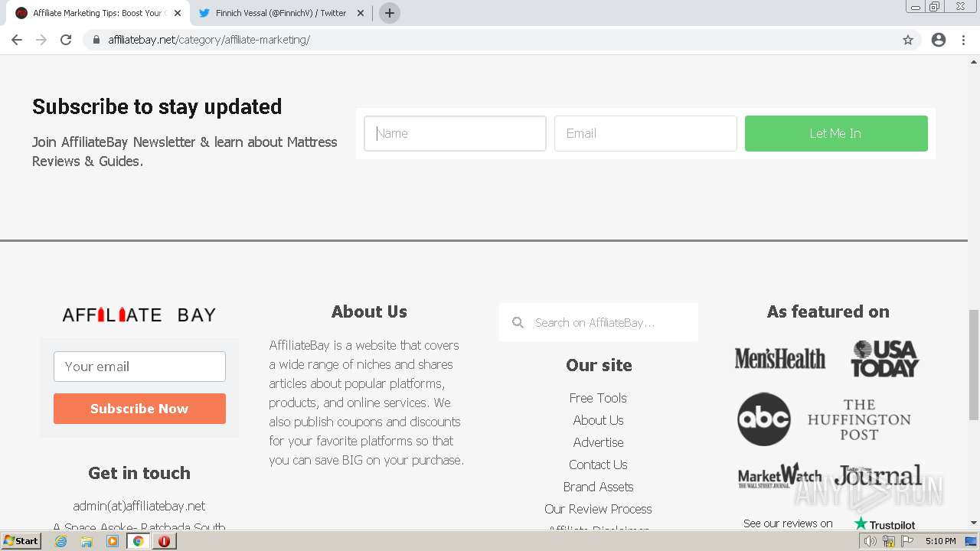Open the media player taskbar icon

click(x=113, y=541)
